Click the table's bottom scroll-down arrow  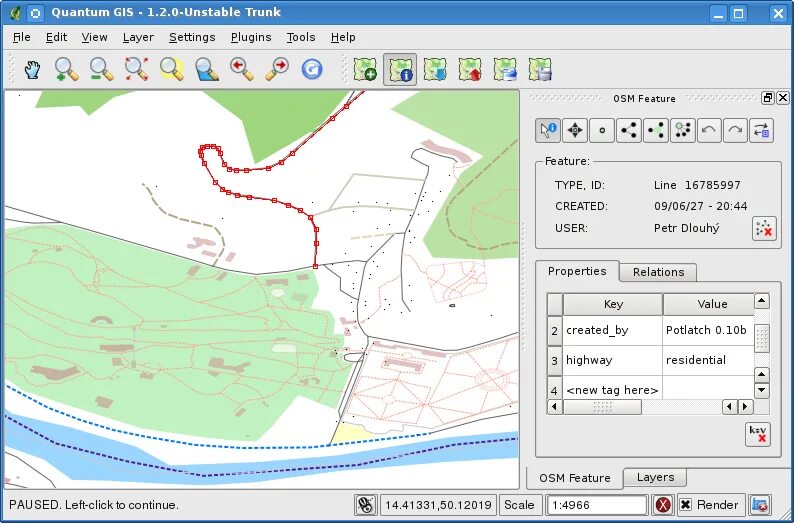click(762, 390)
